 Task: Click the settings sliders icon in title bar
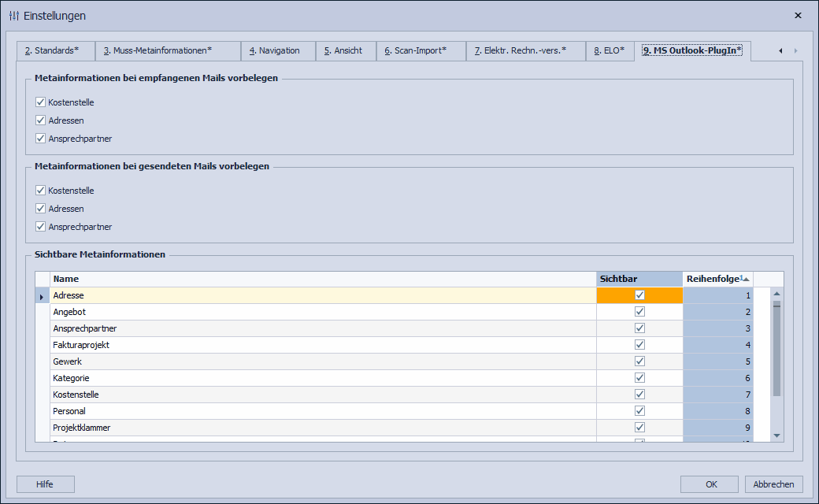coord(14,16)
